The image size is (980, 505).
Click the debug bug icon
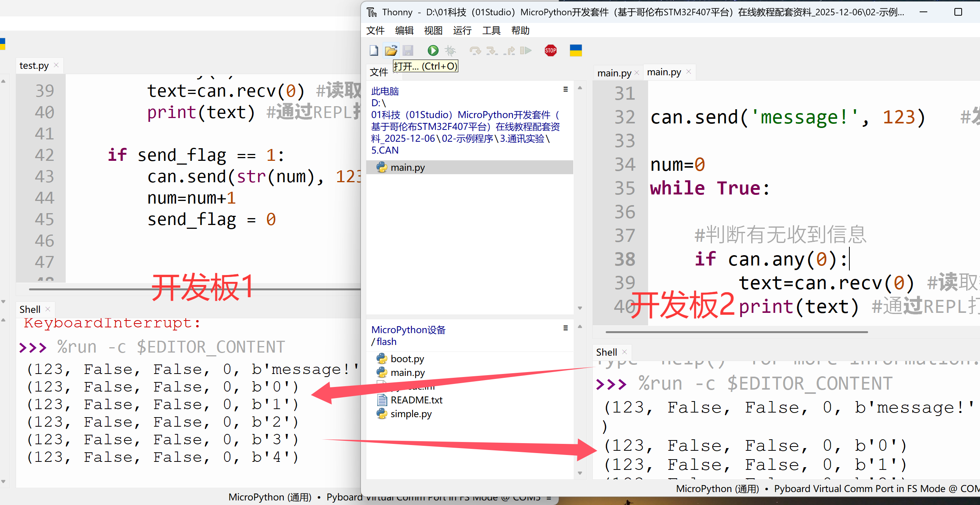tap(451, 50)
